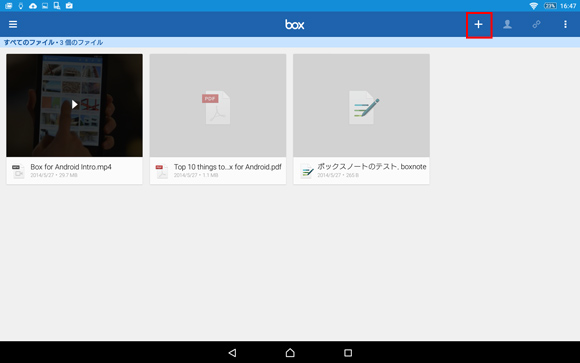Click small PDF icon beside pdf name
Image resolution: width=580 pixels, height=363 pixels.
point(161,171)
